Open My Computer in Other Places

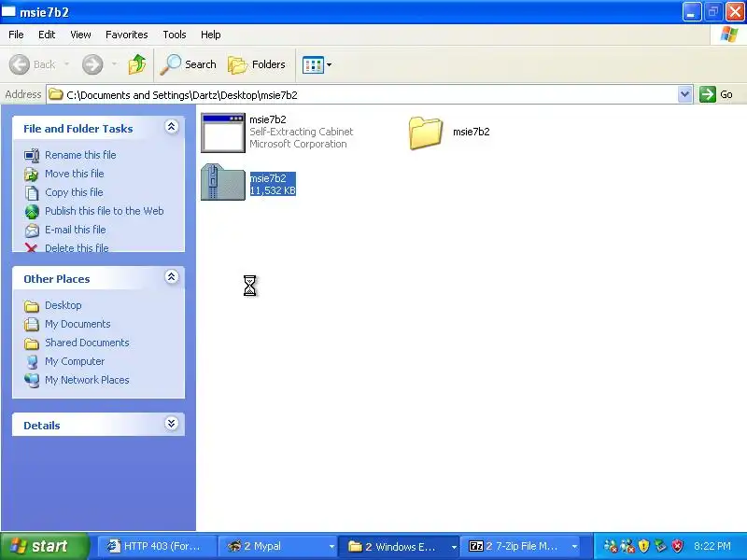[x=75, y=361]
